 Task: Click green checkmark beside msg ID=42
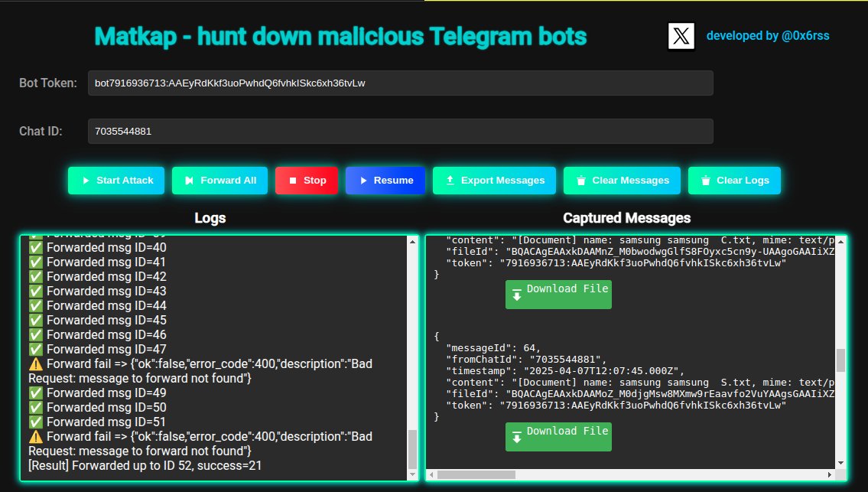coord(35,276)
